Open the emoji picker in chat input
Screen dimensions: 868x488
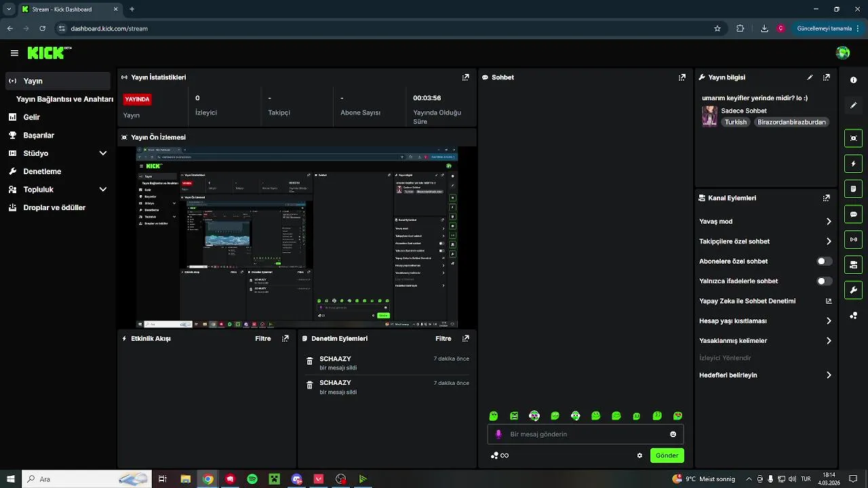click(673, 434)
